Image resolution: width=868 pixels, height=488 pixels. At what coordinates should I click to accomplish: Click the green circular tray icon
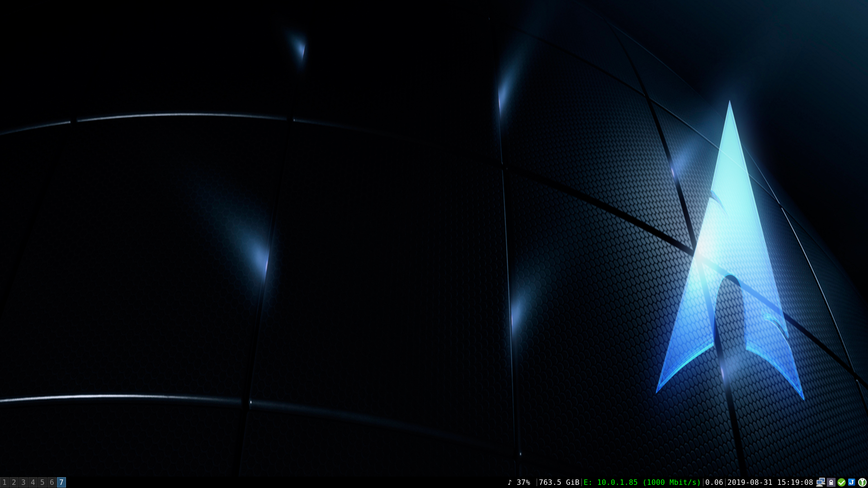coord(862,482)
